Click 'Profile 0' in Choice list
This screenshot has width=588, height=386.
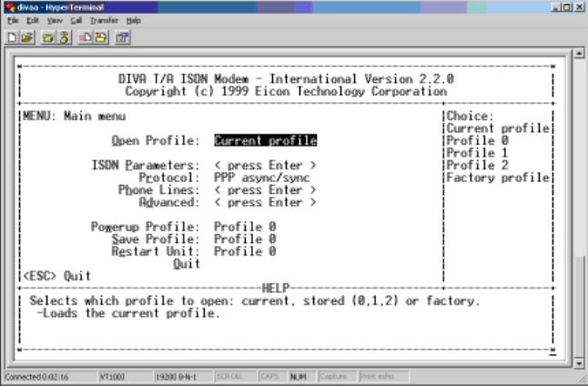pyautogui.click(x=477, y=140)
